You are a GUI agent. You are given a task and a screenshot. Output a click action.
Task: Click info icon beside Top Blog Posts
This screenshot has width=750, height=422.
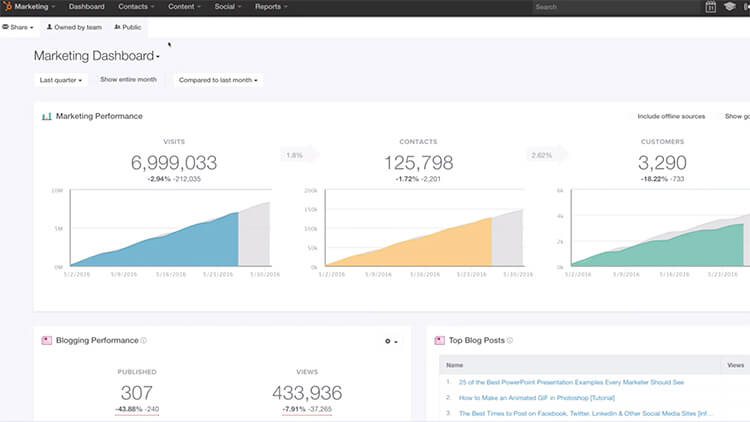click(x=510, y=340)
